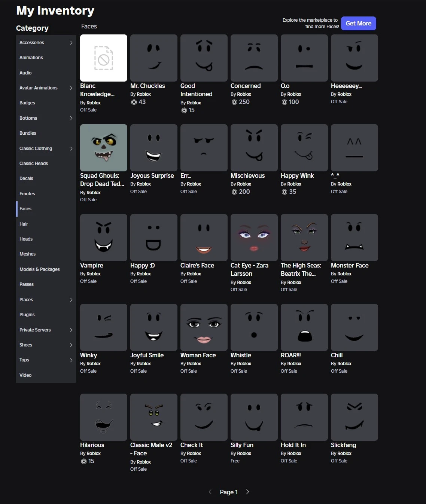426x504 pixels.
Task: Select the Joyous Surprise face thumbnail
Action: [154, 148]
